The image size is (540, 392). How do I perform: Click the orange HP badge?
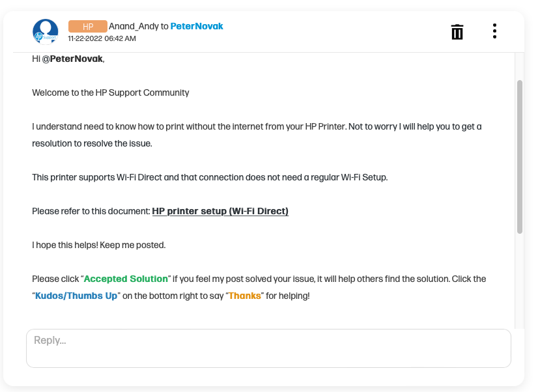87,27
